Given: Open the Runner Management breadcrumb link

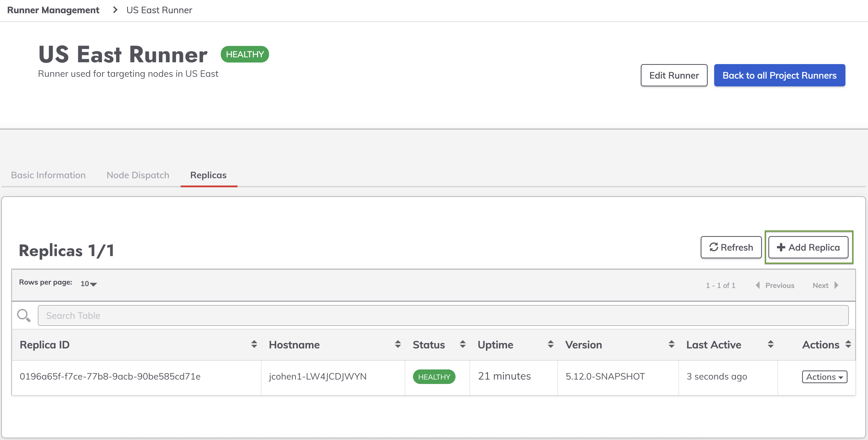Looking at the screenshot, I should pos(53,10).
